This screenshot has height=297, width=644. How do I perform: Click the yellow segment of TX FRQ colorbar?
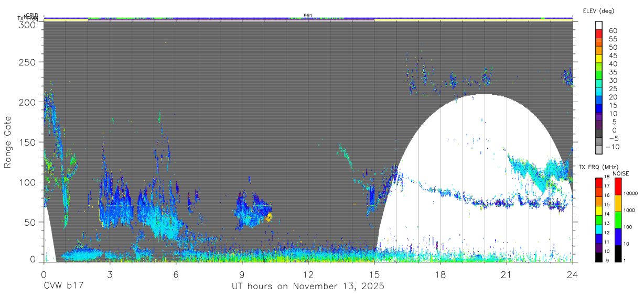click(x=598, y=211)
